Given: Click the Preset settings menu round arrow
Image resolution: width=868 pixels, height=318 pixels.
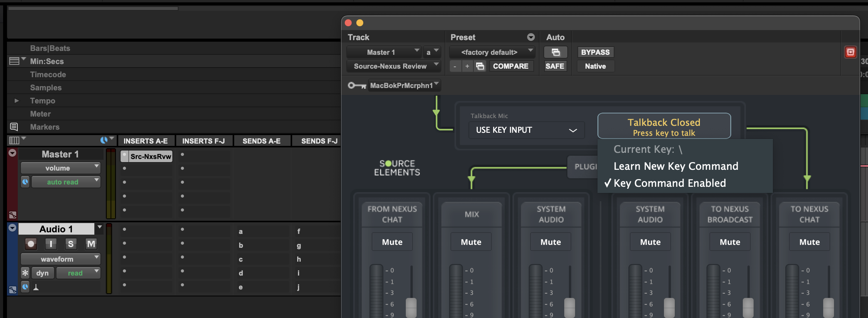Looking at the screenshot, I should (x=531, y=37).
